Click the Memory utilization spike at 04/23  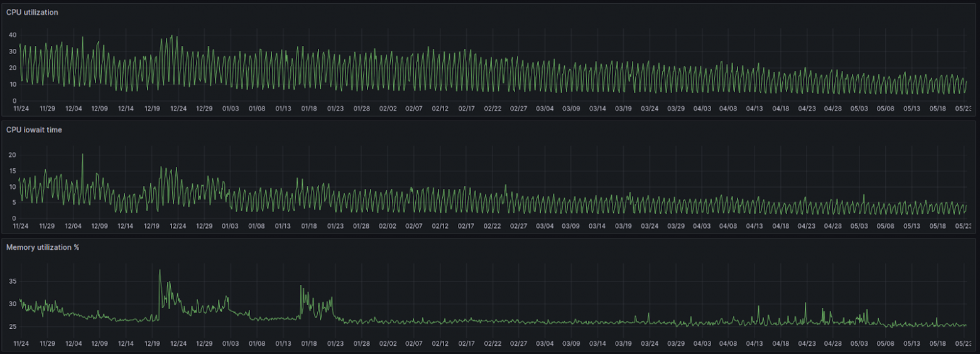805,304
